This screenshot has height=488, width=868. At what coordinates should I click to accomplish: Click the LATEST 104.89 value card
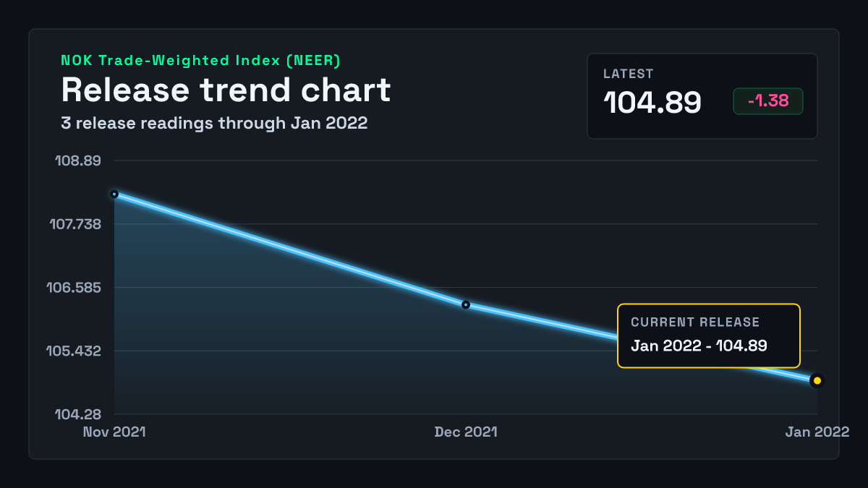tap(702, 95)
